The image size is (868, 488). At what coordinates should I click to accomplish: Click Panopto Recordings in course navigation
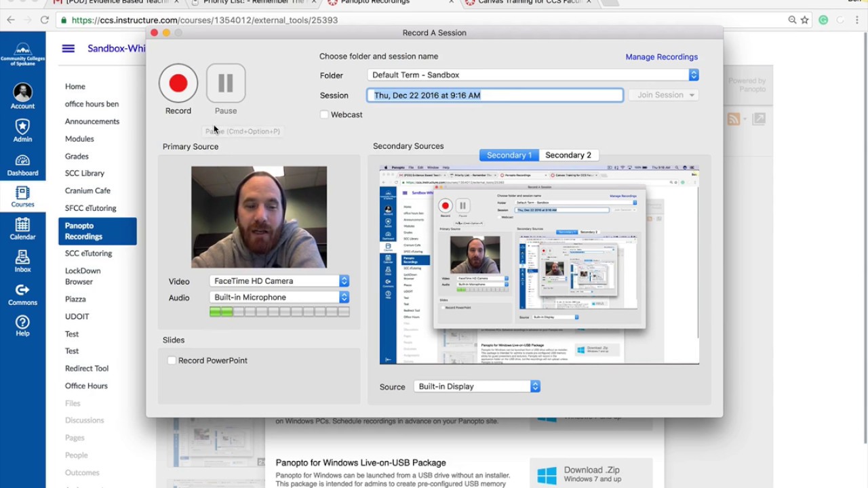pos(98,231)
